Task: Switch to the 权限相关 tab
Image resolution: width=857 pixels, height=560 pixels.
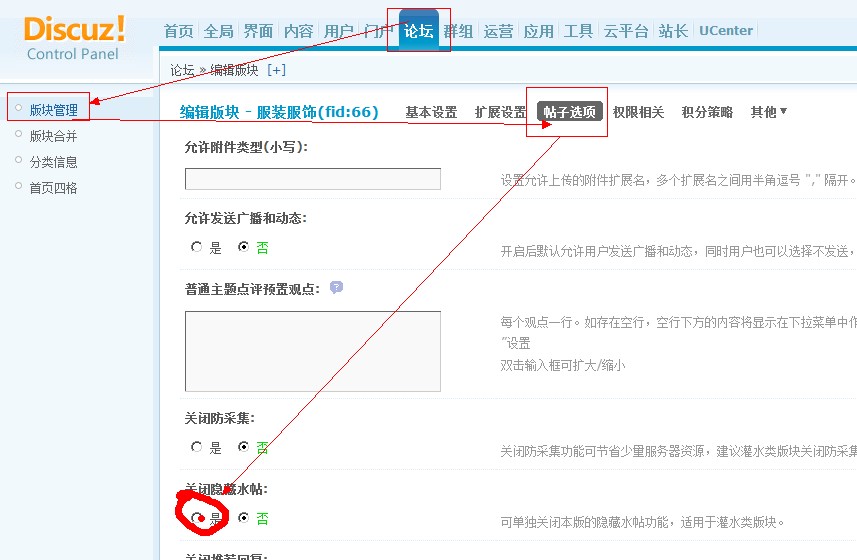Action: pos(638,112)
